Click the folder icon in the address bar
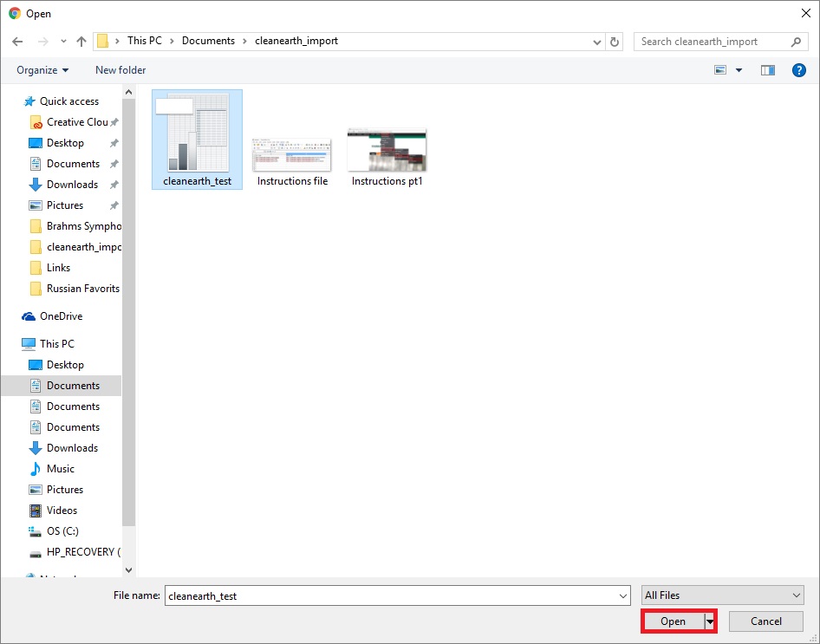The width and height of the screenshot is (820, 644). 103,41
